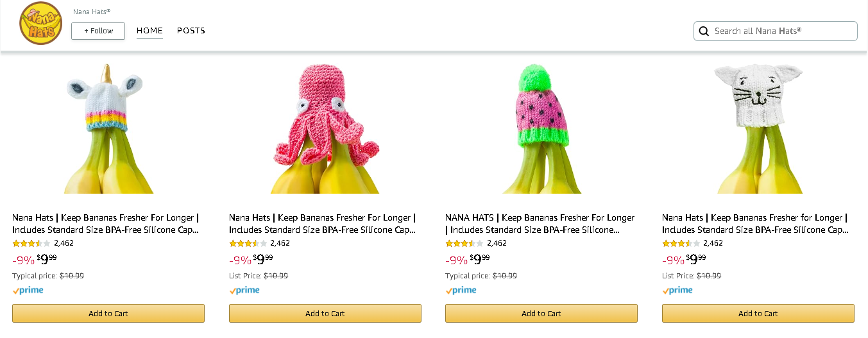The image size is (868, 338).
Task: Click the Nana Hats banana logo
Action: click(x=40, y=24)
